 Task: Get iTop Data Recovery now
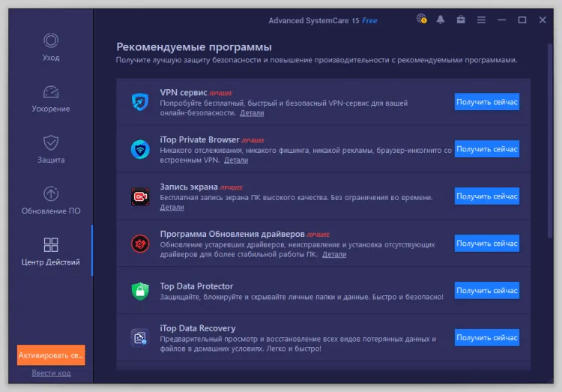tap(487, 337)
